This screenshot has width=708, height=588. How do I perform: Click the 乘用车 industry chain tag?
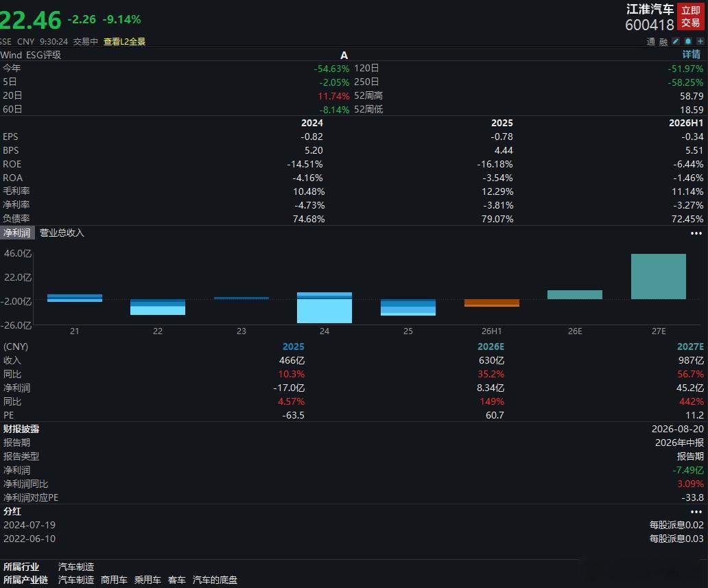(x=147, y=580)
